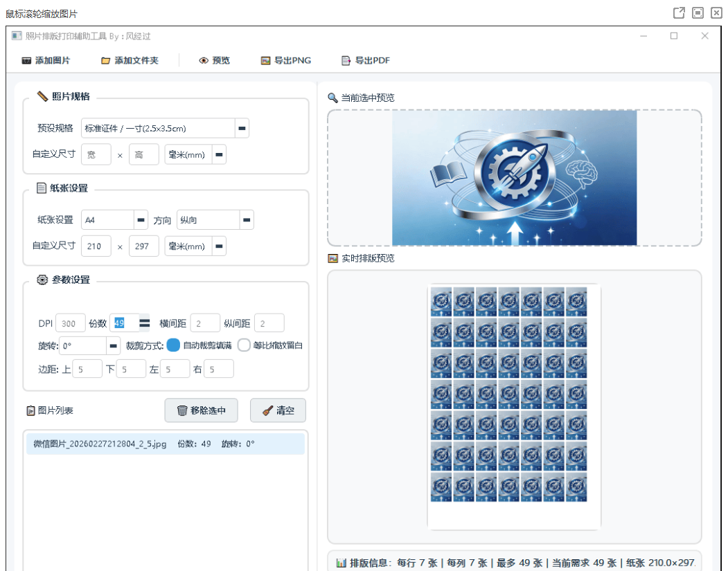The width and height of the screenshot is (728, 571).
Task: Open the 方向 orientation dropdown
Action: (x=246, y=220)
